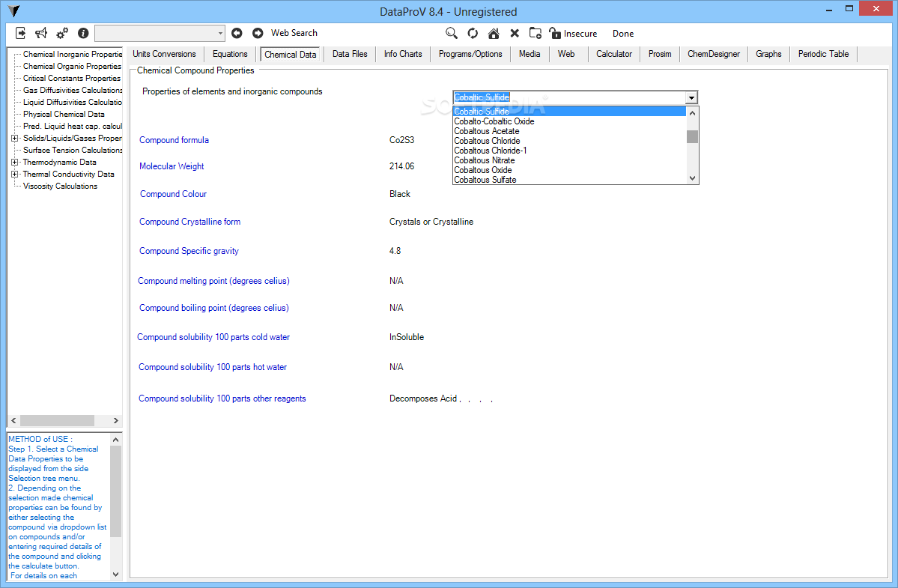
Task: Select Pred. Liquid heat cap. tree item
Action: coord(73,127)
